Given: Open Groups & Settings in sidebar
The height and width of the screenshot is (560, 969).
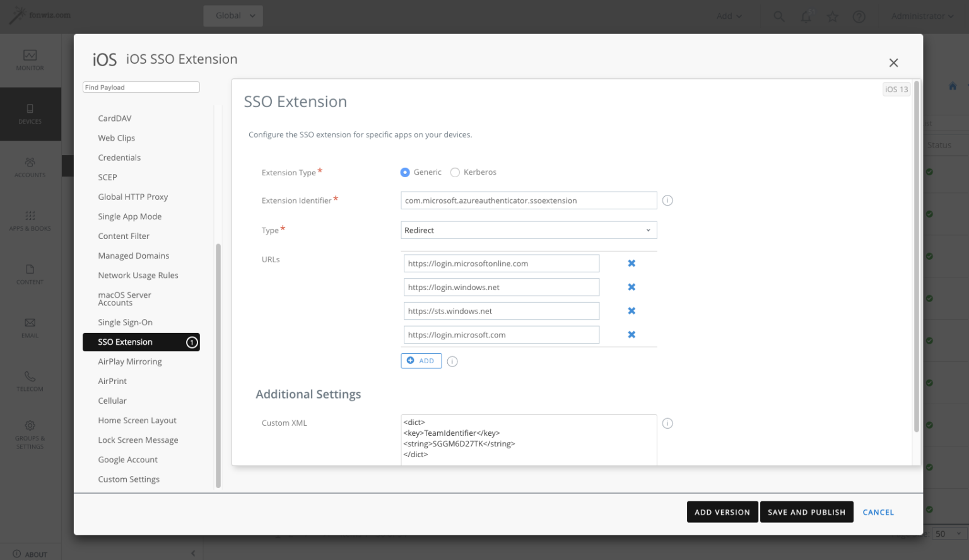Looking at the screenshot, I should (30, 435).
